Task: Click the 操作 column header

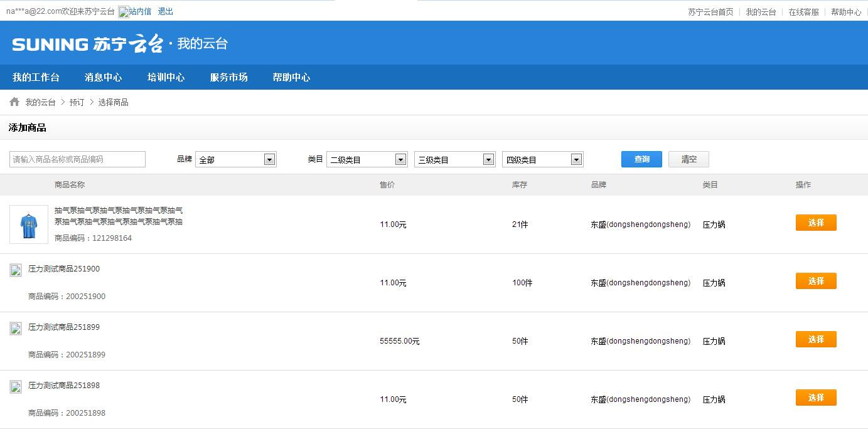Action: click(x=803, y=185)
